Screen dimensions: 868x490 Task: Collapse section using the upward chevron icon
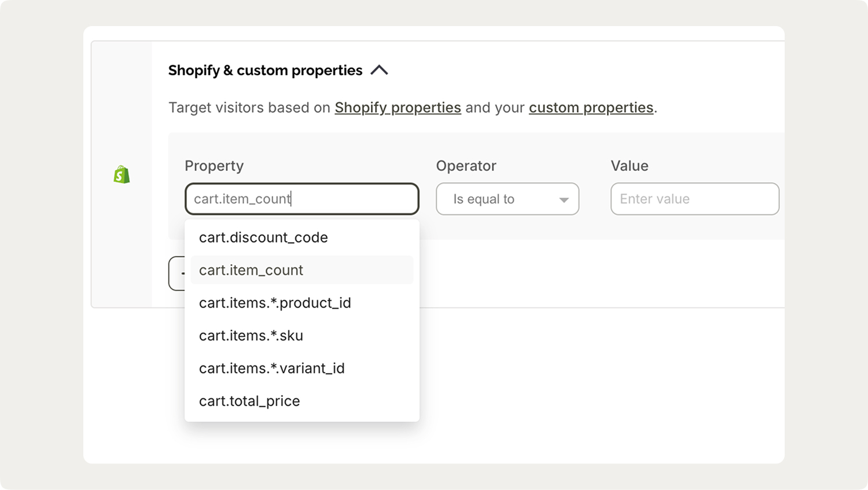(x=379, y=70)
